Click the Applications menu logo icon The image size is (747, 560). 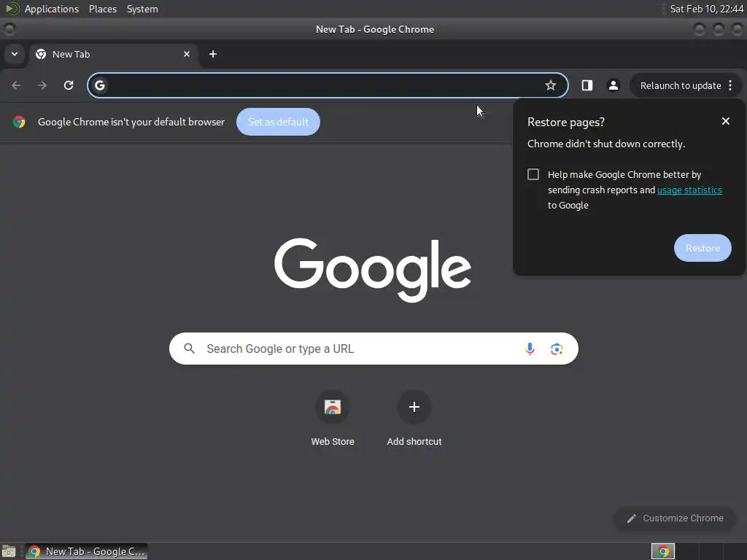pos(12,9)
